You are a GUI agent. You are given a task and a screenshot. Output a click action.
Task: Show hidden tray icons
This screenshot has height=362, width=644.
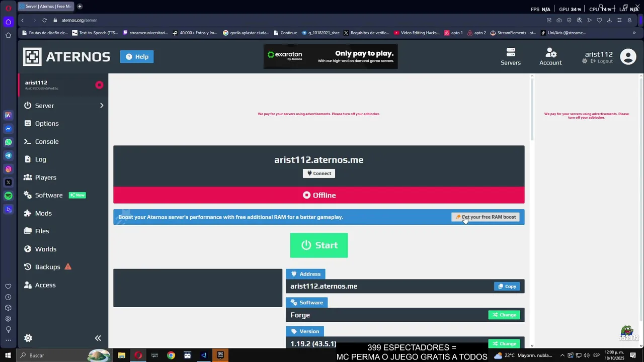562,355
